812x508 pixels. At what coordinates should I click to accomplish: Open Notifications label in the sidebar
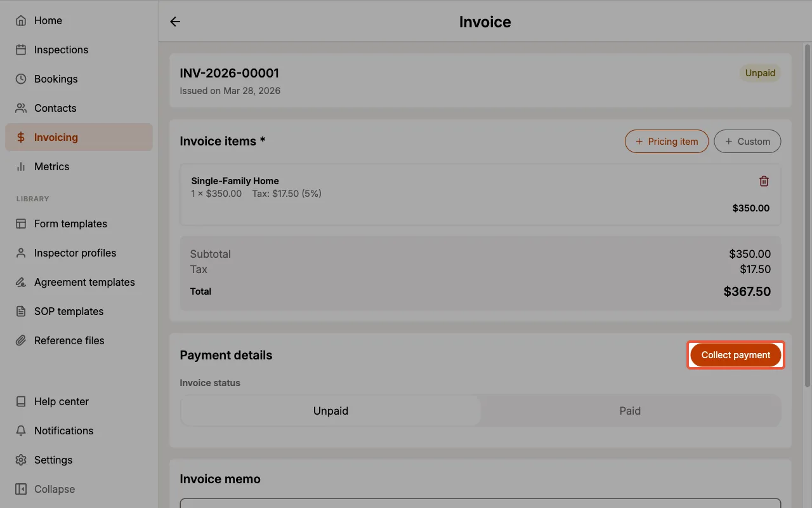[63, 431]
